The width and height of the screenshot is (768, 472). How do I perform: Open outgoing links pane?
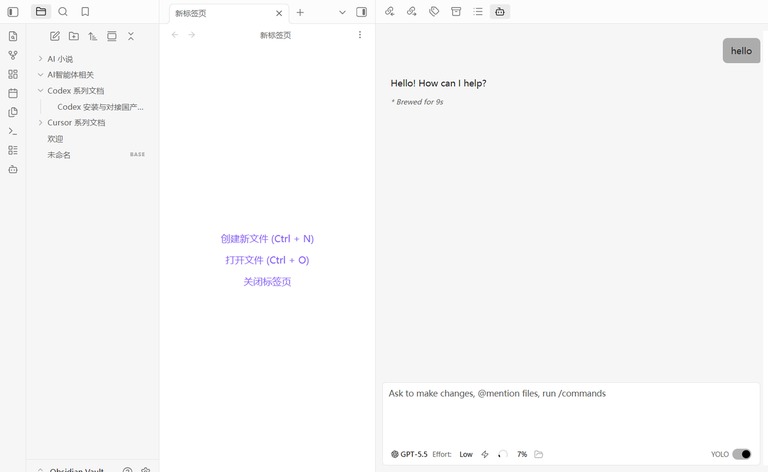click(411, 11)
